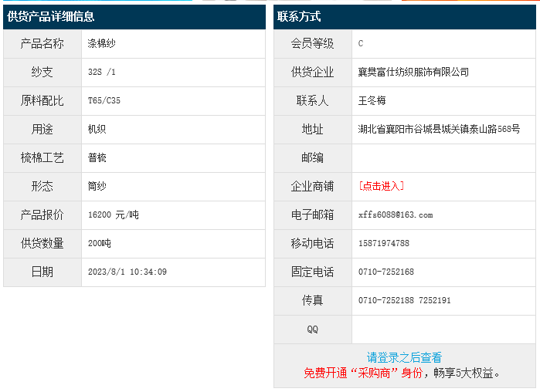Click the company name 襄樊富仕纺织服饰有限公司

click(x=413, y=72)
